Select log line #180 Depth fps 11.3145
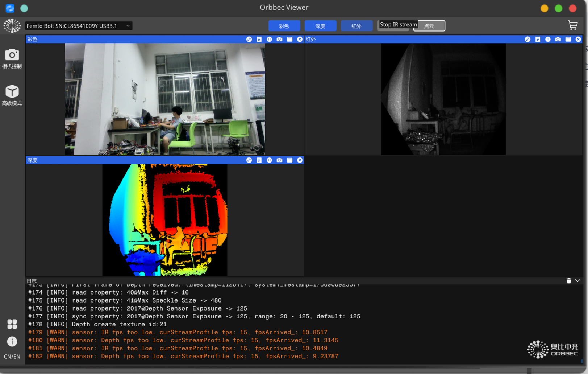The height and width of the screenshot is (374, 588). [183, 340]
